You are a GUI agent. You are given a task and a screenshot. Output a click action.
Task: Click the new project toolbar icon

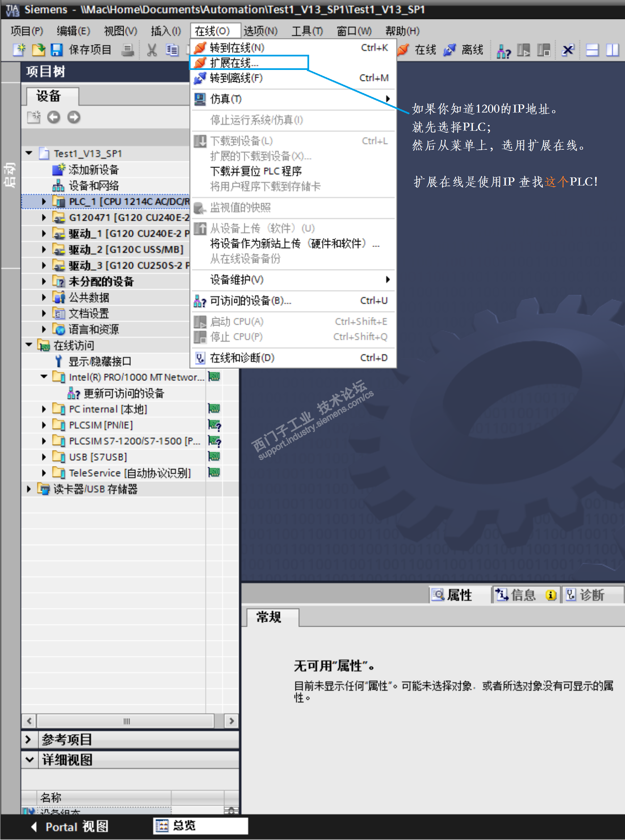click(x=19, y=50)
